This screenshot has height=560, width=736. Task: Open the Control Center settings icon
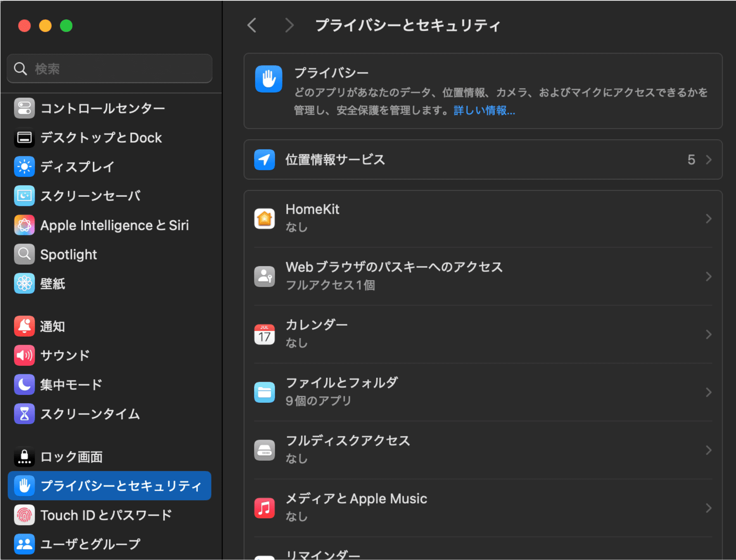pyautogui.click(x=24, y=108)
